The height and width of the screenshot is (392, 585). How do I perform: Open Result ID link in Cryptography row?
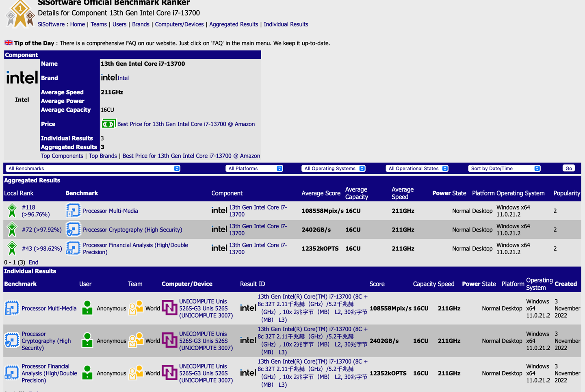(x=312, y=341)
